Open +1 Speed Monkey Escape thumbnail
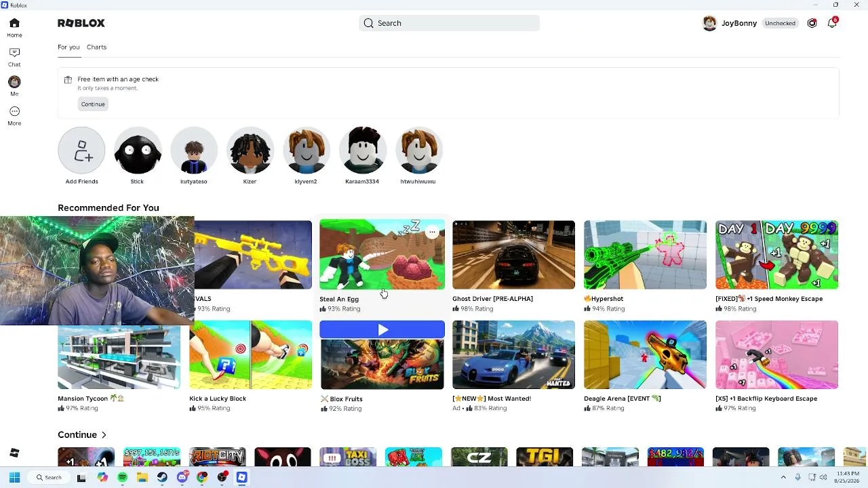The image size is (868, 488). (x=776, y=254)
